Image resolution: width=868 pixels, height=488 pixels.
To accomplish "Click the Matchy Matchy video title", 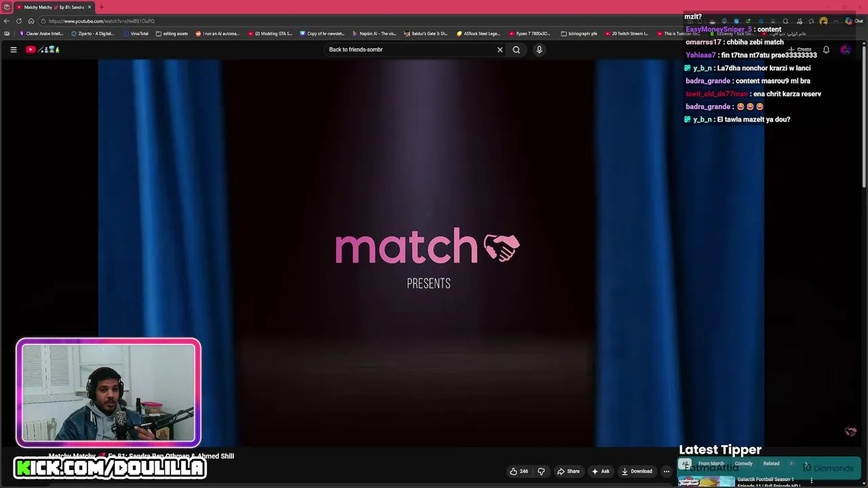I will [x=141, y=456].
